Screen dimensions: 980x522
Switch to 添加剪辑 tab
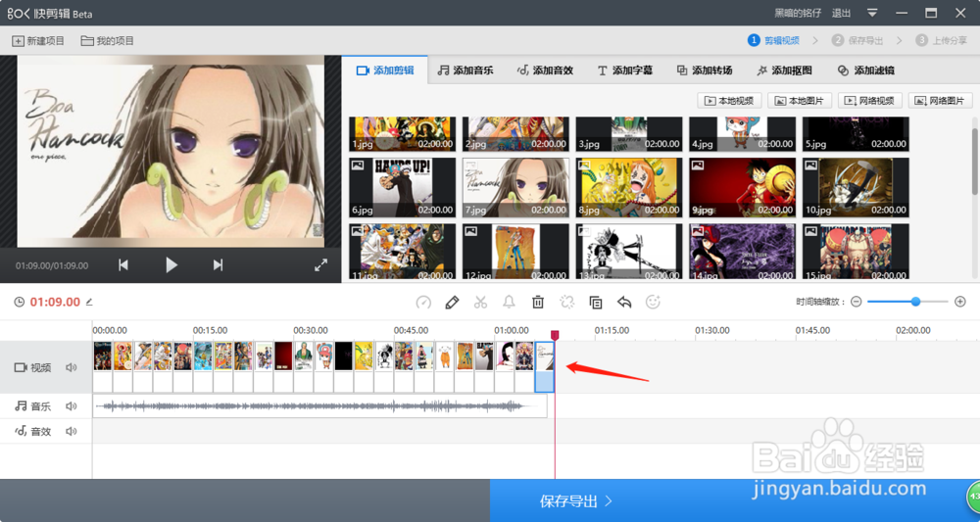pyautogui.click(x=385, y=71)
